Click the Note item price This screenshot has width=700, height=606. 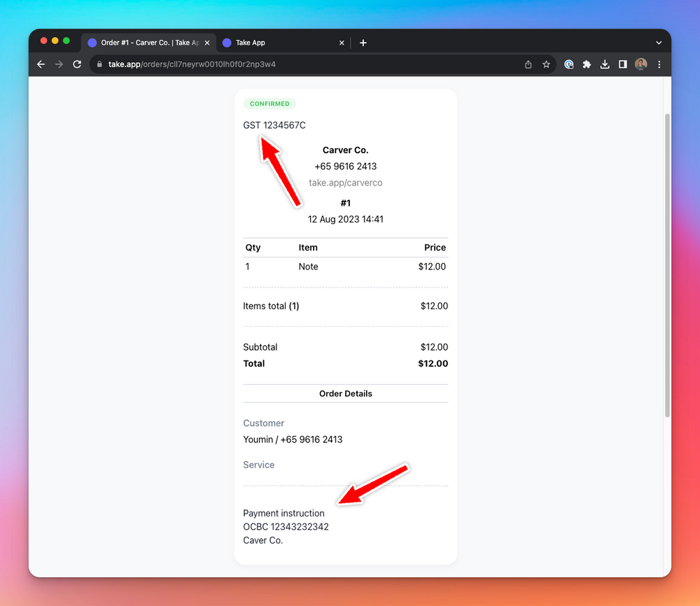[432, 267]
